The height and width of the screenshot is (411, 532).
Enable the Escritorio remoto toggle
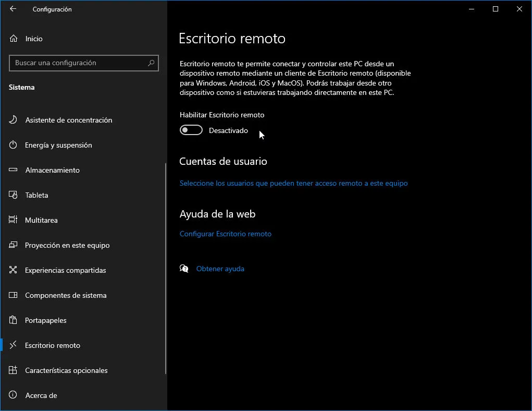(191, 130)
